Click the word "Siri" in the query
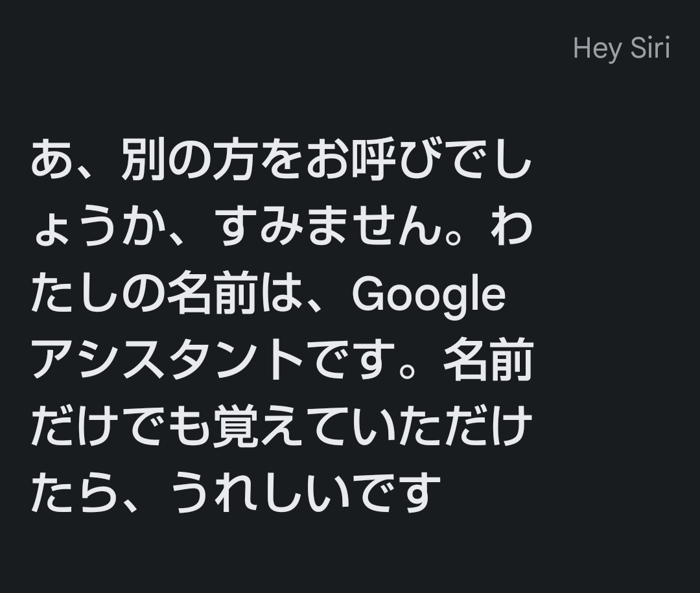 coord(649,49)
